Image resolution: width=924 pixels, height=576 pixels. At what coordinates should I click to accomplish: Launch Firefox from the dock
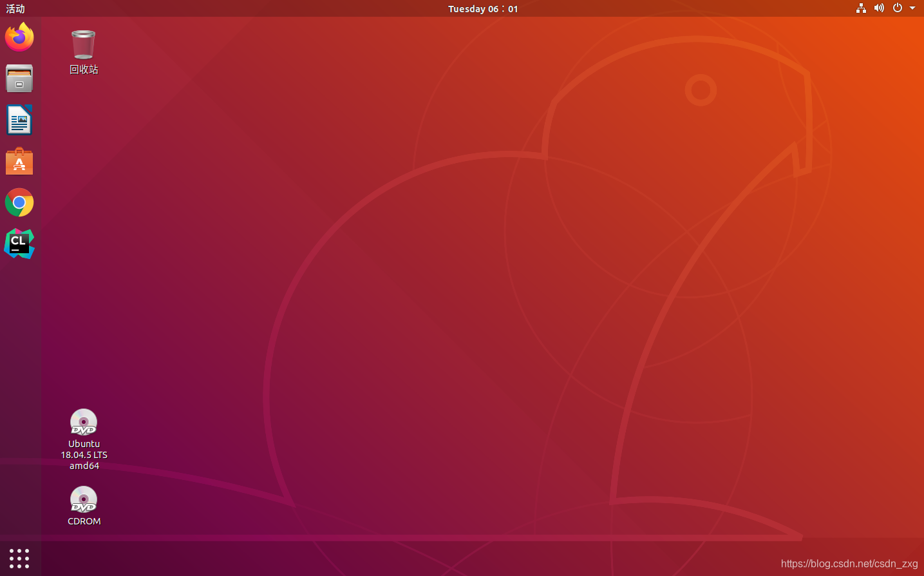click(19, 37)
